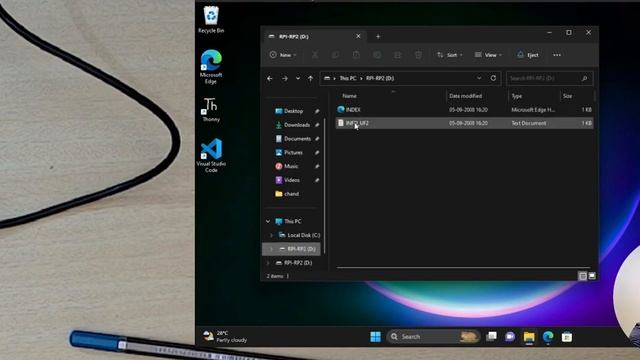
Task: Click the Cut toolbar icon
Action: (x=315, y=55)
